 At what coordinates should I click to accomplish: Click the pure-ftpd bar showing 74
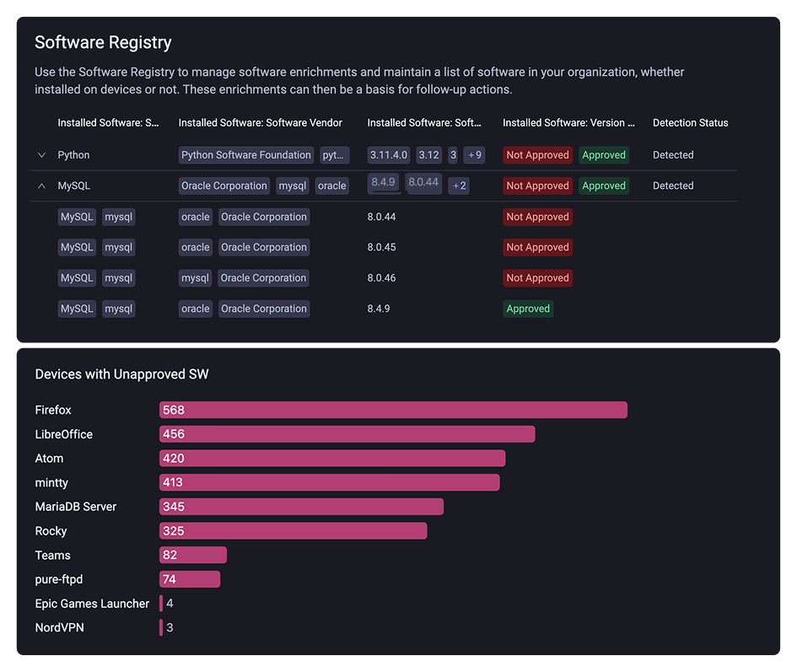pyautogui.click(x=190, y=579)
